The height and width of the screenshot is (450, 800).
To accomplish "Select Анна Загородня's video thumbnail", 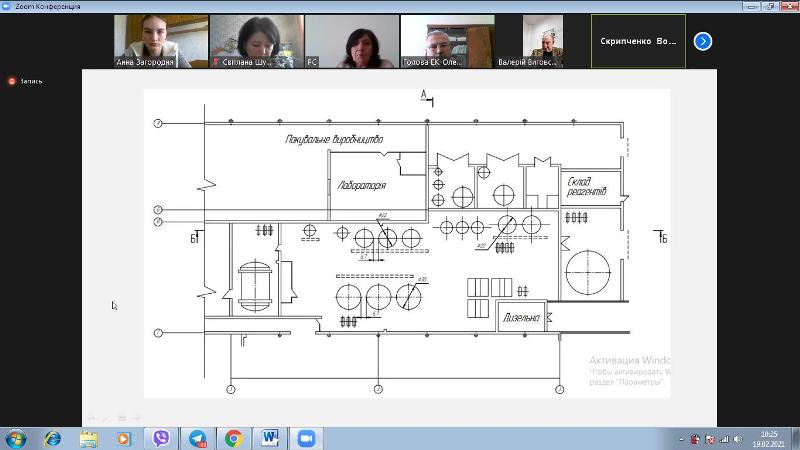I will point(160,41).
